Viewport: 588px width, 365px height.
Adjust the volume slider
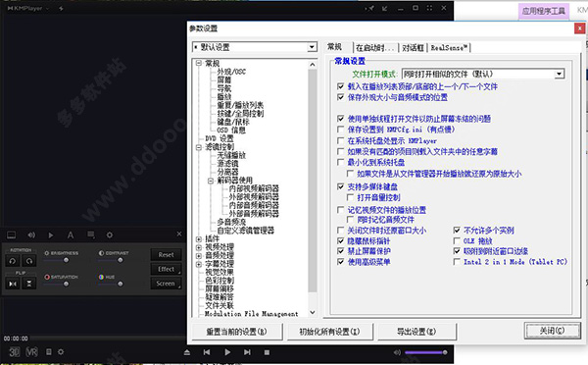pyautogui.click(x=425, y=352)
